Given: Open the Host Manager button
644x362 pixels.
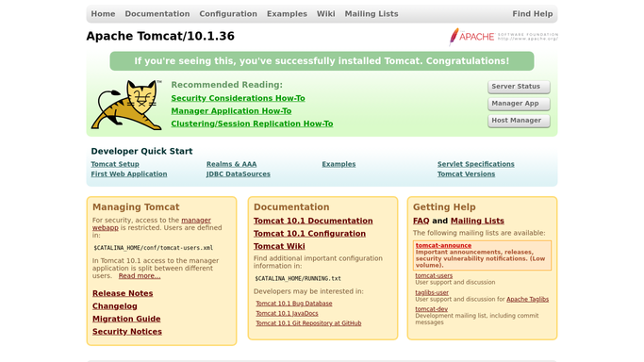Looking at the screenshot, I should tap(519, 121).
